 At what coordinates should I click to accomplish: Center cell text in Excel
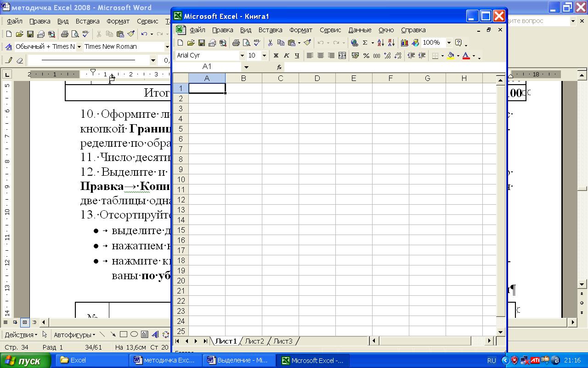point(321,56)
